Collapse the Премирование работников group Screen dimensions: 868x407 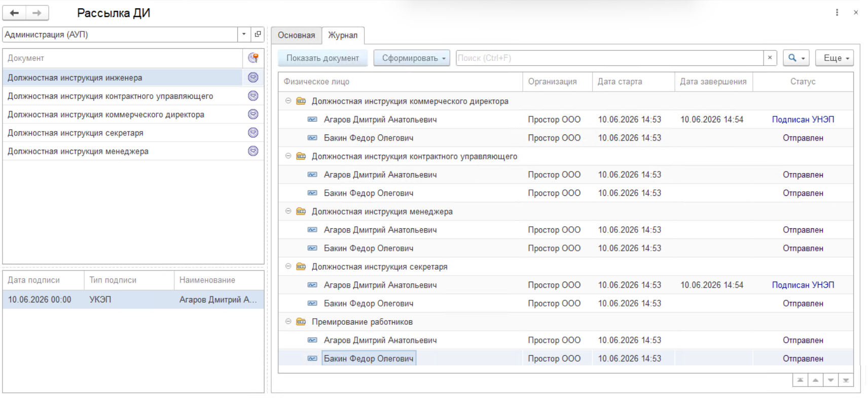pos(288,322)
